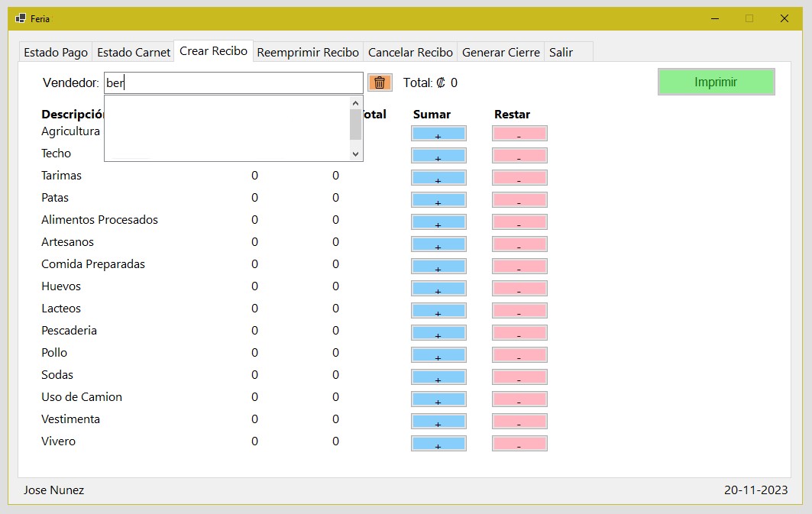Click the Restar column header
This screenshot has width=812, height=514.
[x=512, y=115]
